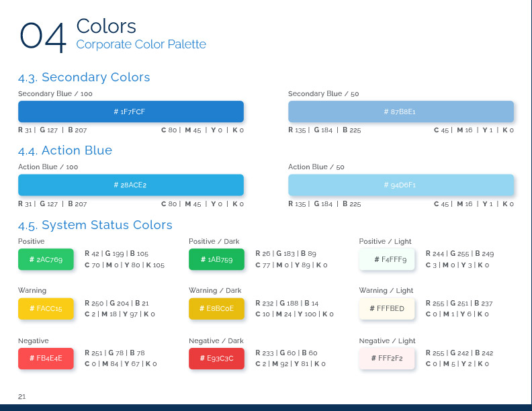
Task: Click the large "04" chapter number
Action: pos(43,37)
